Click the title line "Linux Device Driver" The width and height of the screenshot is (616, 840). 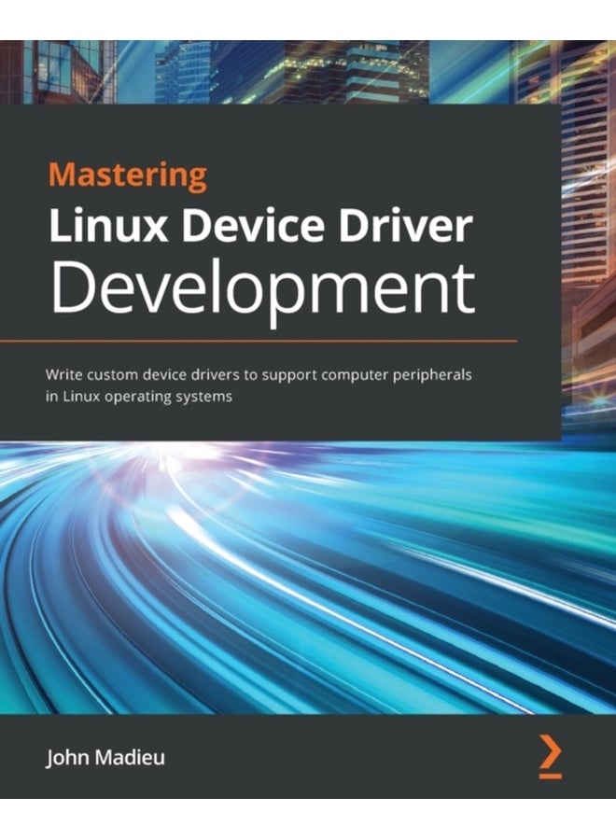[260, 226]
